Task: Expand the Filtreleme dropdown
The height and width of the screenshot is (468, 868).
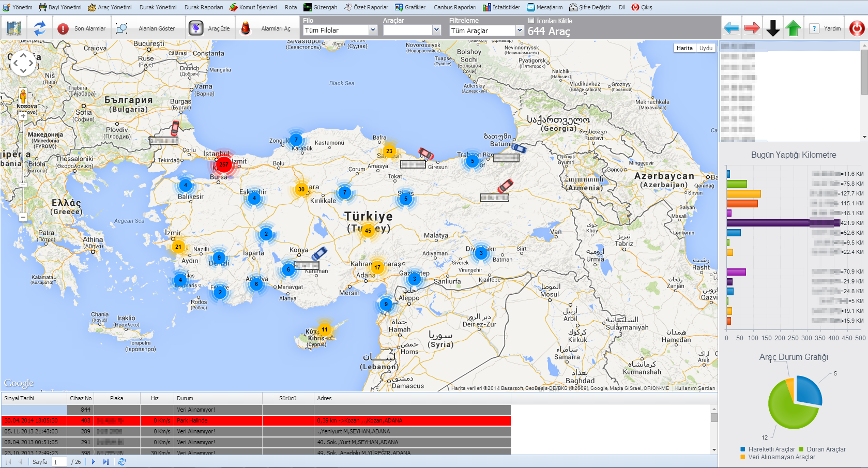Action: point(520,31)
